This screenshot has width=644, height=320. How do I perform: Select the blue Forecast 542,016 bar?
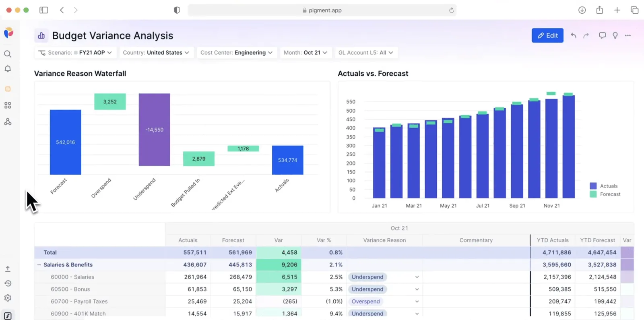tap(65, 142)
